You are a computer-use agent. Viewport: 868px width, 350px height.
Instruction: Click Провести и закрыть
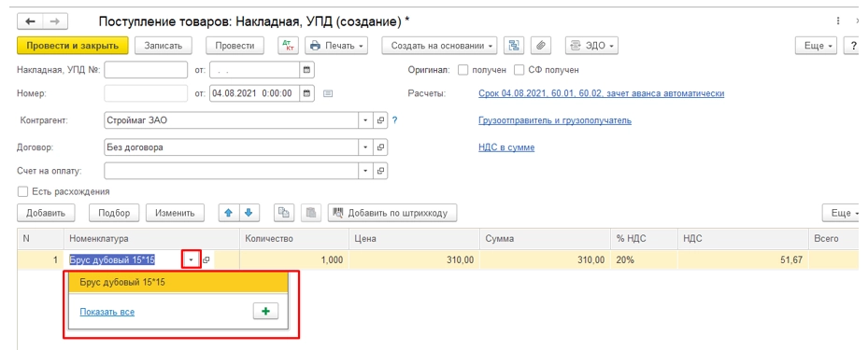point(73,46)
